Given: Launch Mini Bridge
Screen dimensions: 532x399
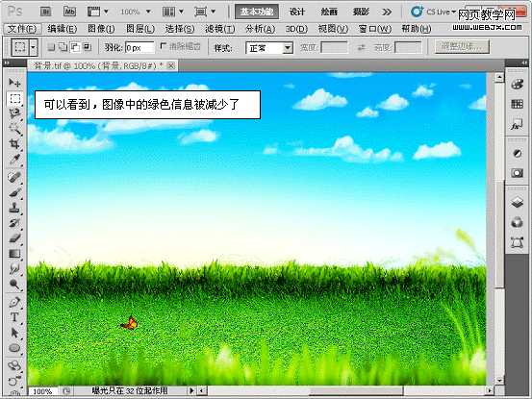Looking at the screenshot, I should pos(69,12).
